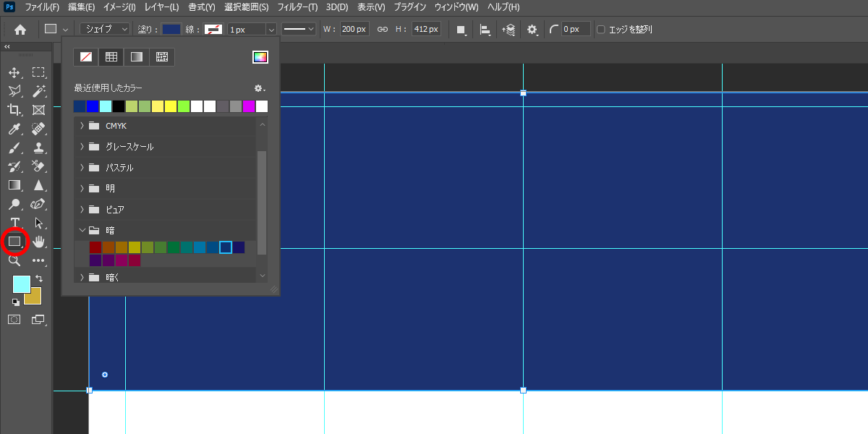This screenshot has height=434, width=868.
Task: Change the screen mode icon
Action: pyautogui.click(x=38, y=319)
